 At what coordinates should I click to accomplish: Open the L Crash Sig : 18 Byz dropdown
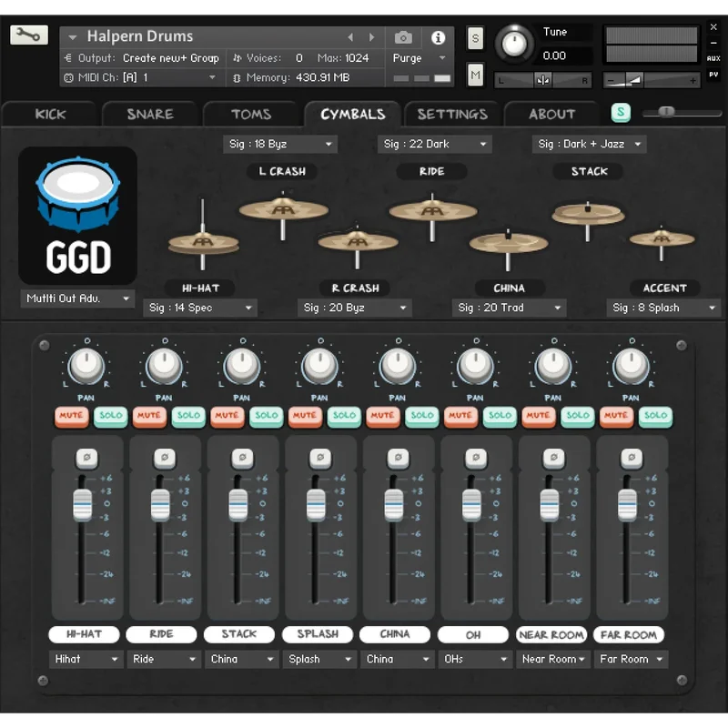(x=280, y=145)
